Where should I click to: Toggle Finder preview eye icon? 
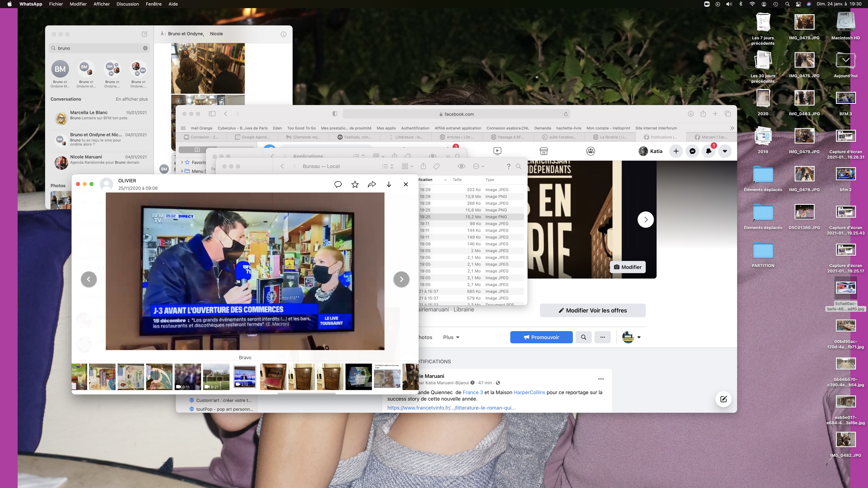[462, 166]
